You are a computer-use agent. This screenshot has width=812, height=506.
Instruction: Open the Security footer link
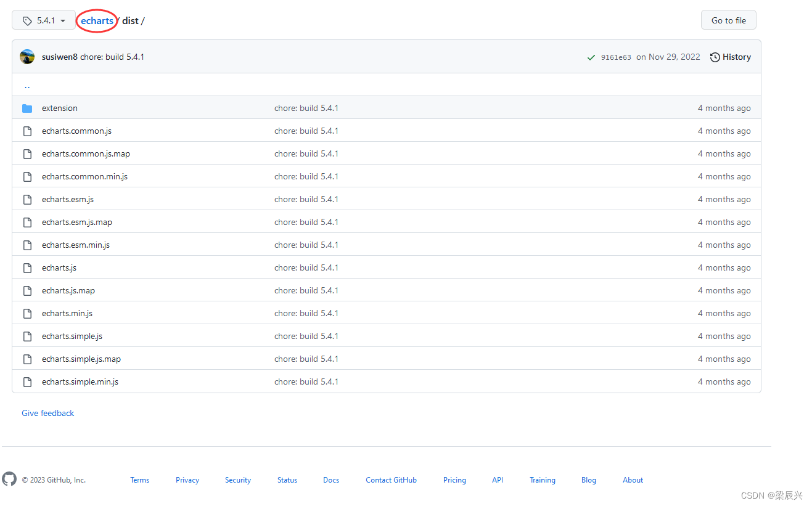coord(238,480)
